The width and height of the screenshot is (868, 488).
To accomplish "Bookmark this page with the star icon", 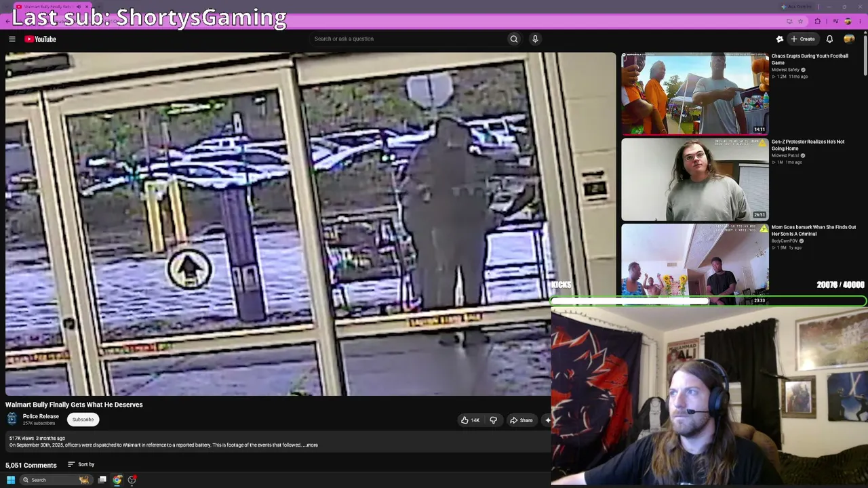I will click(x=800, y=21).
